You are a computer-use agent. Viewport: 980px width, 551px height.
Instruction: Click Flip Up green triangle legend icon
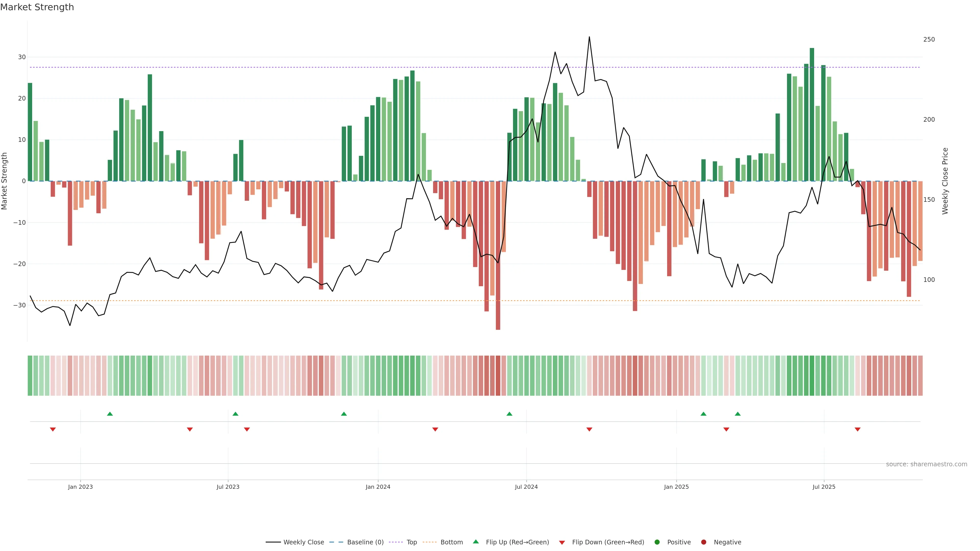475,542
